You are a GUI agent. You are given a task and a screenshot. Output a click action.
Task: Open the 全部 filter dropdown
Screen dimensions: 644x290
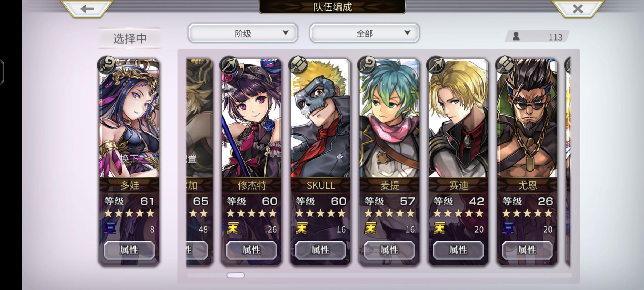[x=364, y=33]
